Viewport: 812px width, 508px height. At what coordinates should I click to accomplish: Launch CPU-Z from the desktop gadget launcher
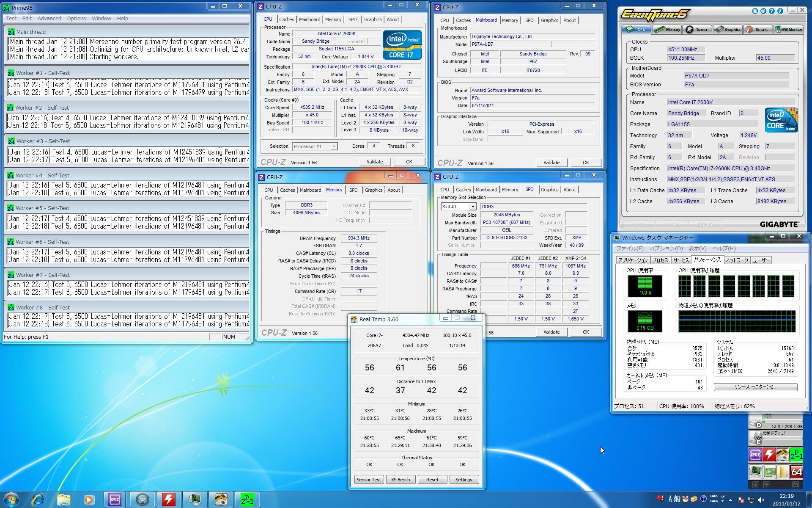coord(755,455)
